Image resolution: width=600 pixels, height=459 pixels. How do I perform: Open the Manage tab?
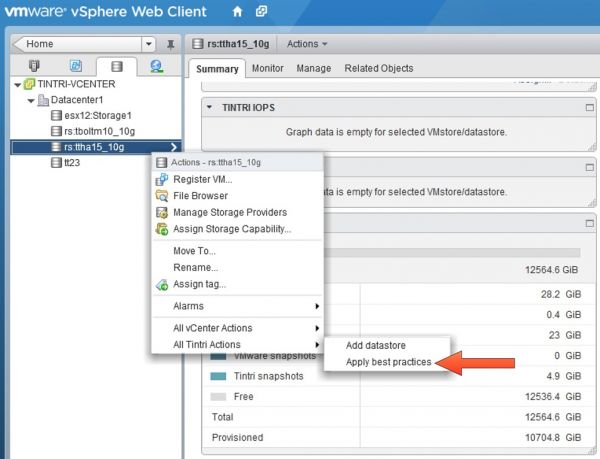(314, 68)
